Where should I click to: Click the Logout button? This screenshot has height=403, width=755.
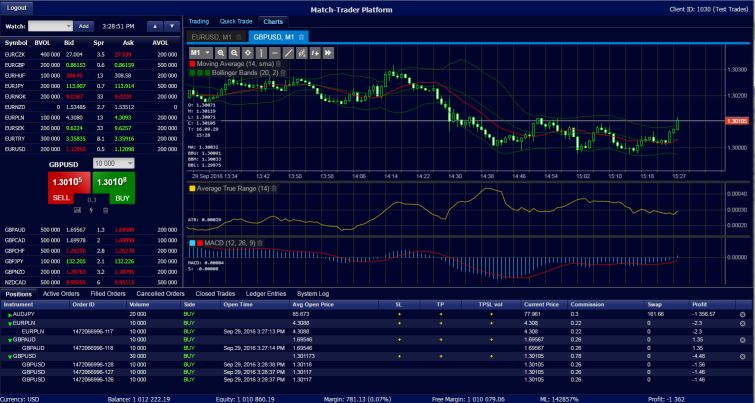coord(16,8)
